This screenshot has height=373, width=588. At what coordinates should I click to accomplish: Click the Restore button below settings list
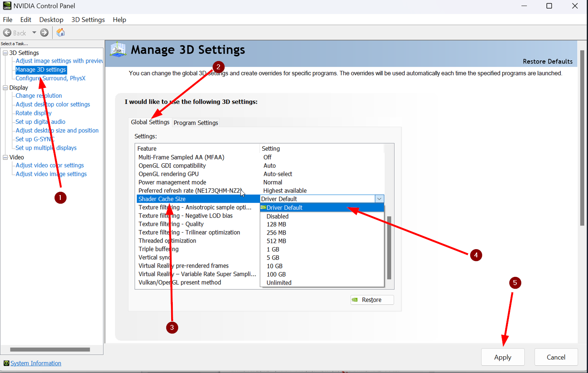[372, 300]
